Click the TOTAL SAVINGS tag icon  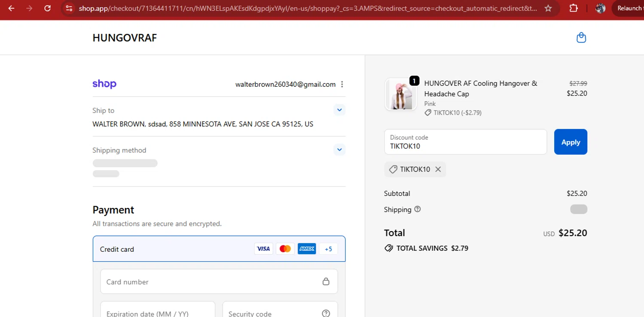coord(389,248)
